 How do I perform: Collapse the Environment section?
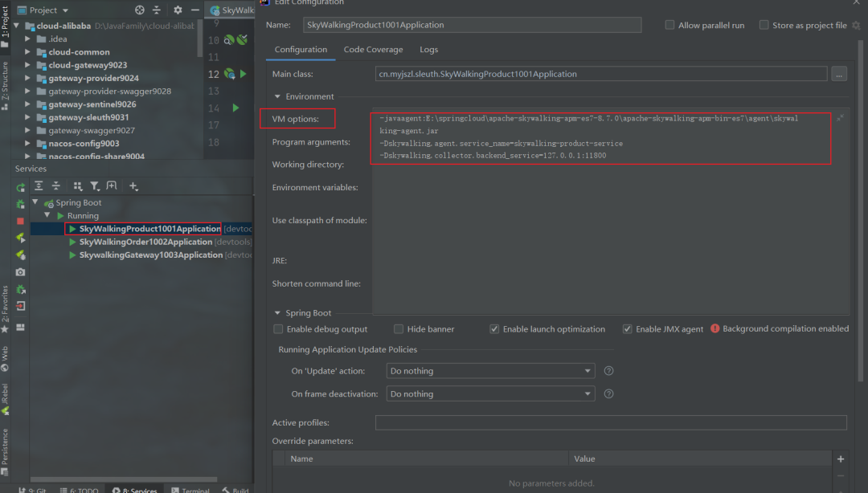[x=277, y=96]
